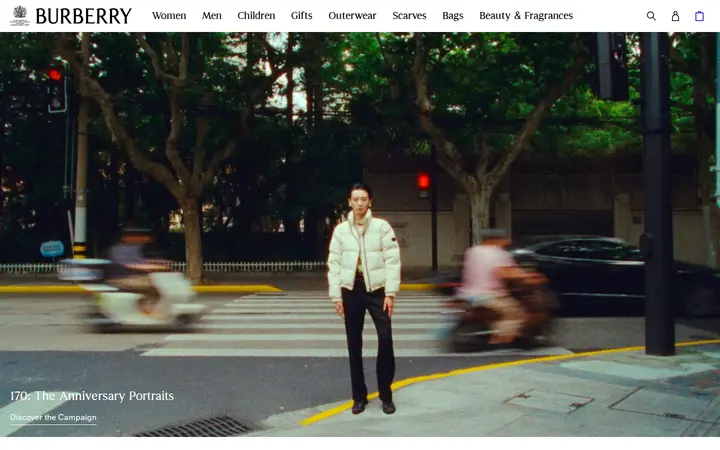This screenshot has width=720, height=450.
Task: Go to Burberry homepage via wordmark
Action: tap(83, 16)
